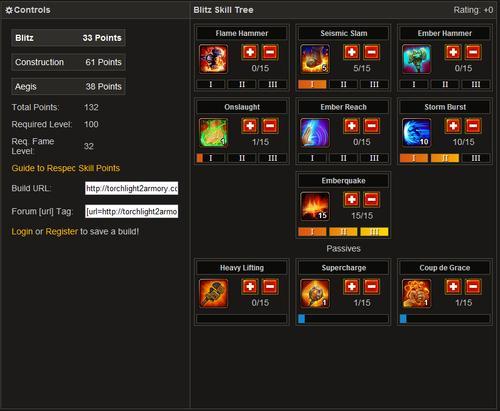
Task: Click the Passives section heading
Action: pyautogui.click(x=343, y=249)
